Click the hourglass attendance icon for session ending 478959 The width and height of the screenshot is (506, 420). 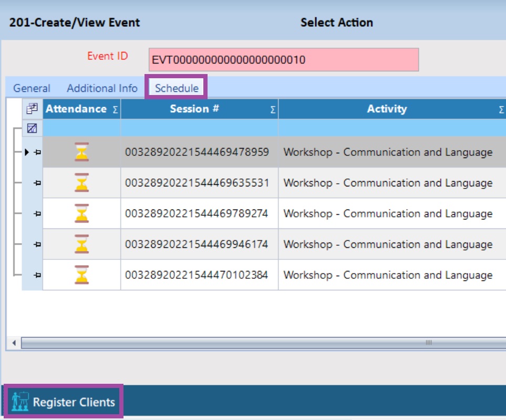coord(81,152)
